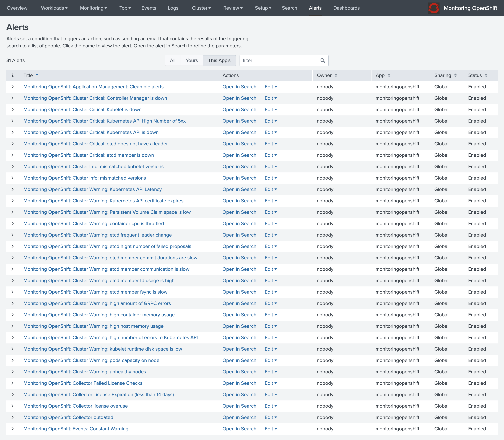Open the Dashboards page
504x440 pixels.
[346, 8]
